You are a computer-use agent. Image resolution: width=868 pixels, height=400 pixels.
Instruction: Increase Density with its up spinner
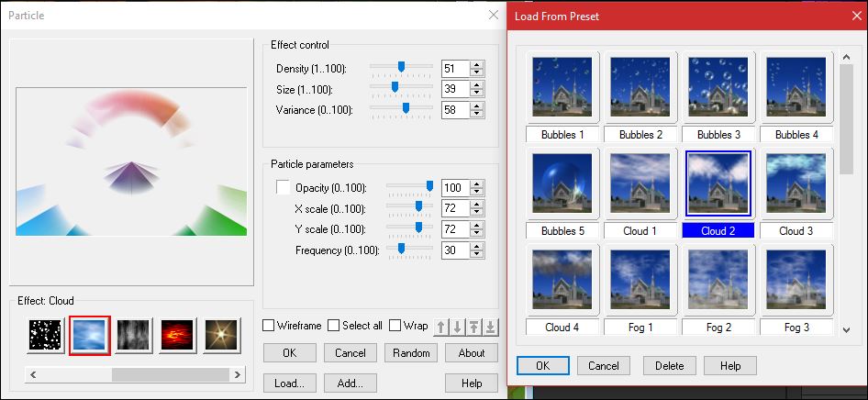click(476, 65)
